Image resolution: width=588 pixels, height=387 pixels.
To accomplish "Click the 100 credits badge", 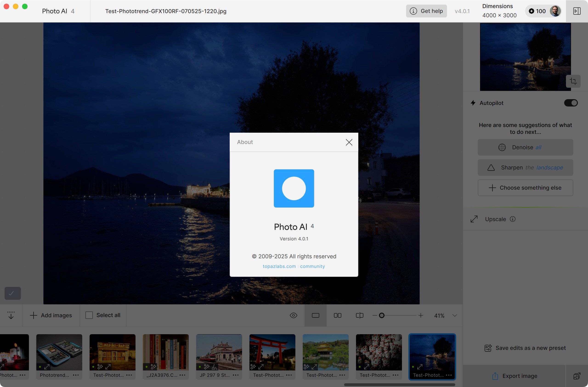I will point(537,11).
